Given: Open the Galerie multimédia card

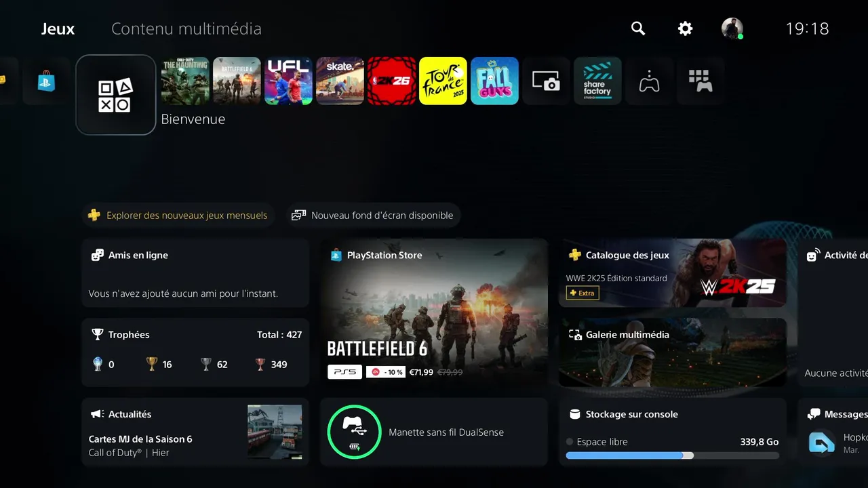Looking at the screenshot, I should tap(673, 352).
